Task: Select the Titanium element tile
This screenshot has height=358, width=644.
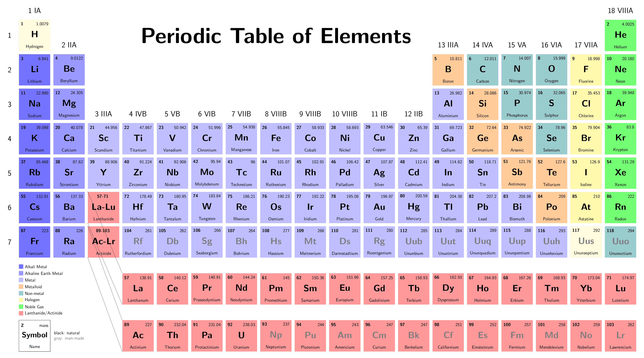Action: (x=138, y=139)
